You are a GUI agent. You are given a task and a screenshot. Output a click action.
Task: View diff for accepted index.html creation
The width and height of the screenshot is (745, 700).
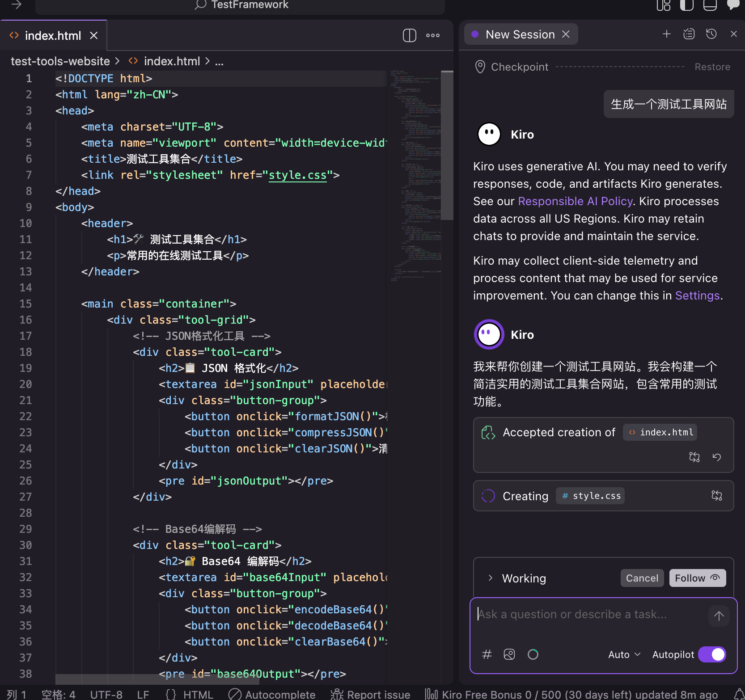tap(694, 457)
